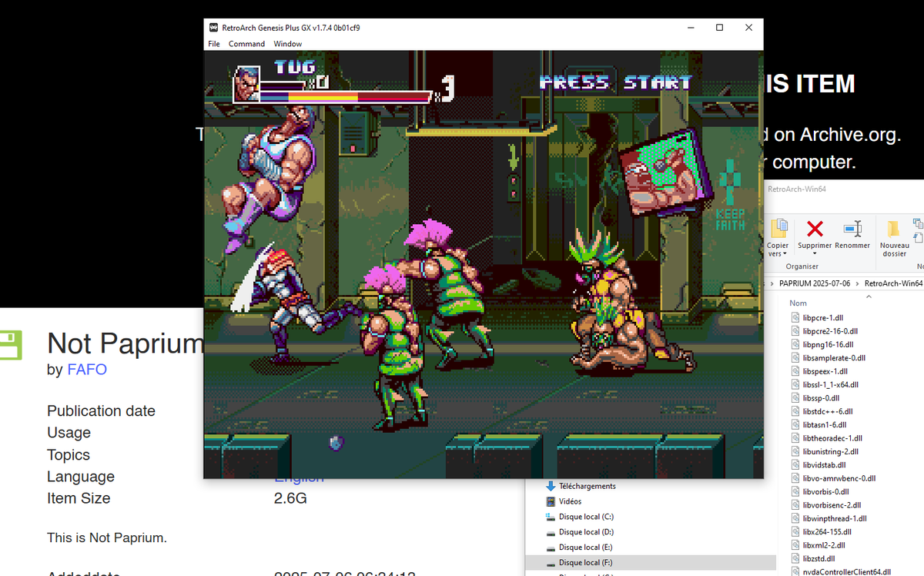The width and height of the screenshot is (924, 576).
Task: Maximize the RetroArch window
Action: pos(719,28)
